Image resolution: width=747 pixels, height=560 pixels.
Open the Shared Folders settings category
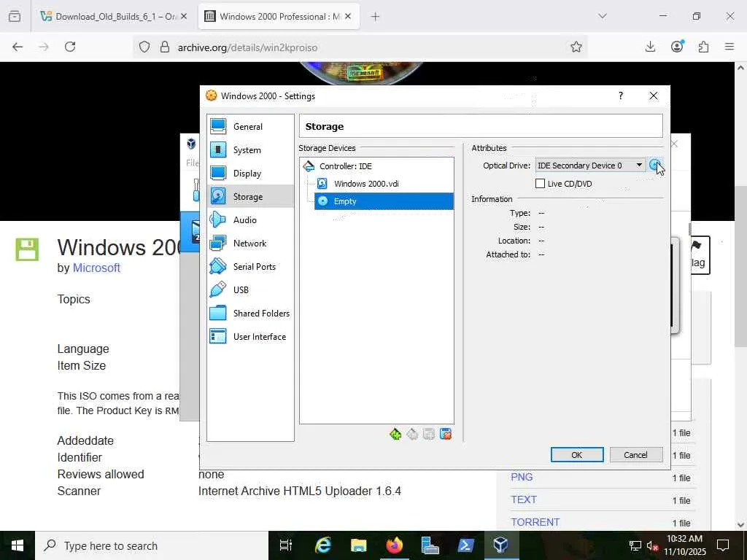(x=250, y=314)
